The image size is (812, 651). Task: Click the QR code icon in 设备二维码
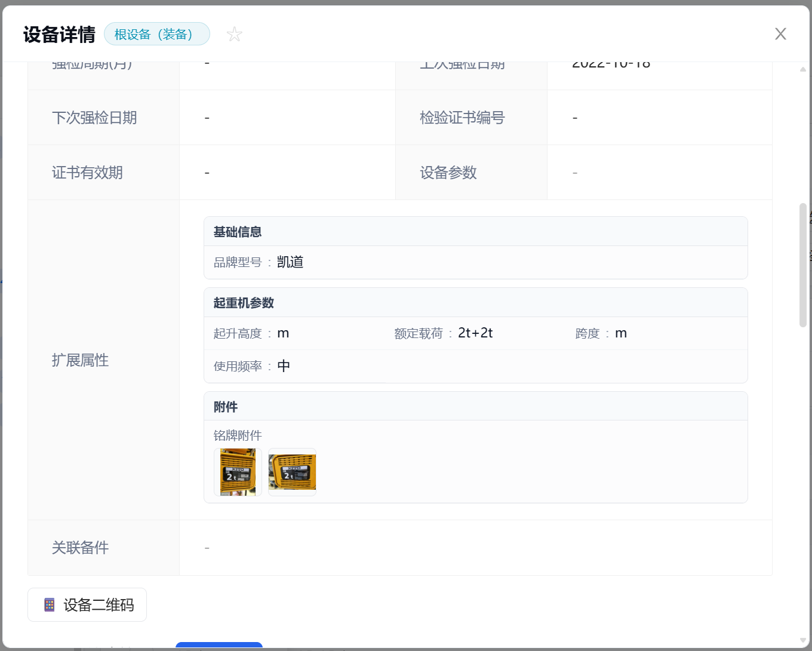click(x=50, y=605)
